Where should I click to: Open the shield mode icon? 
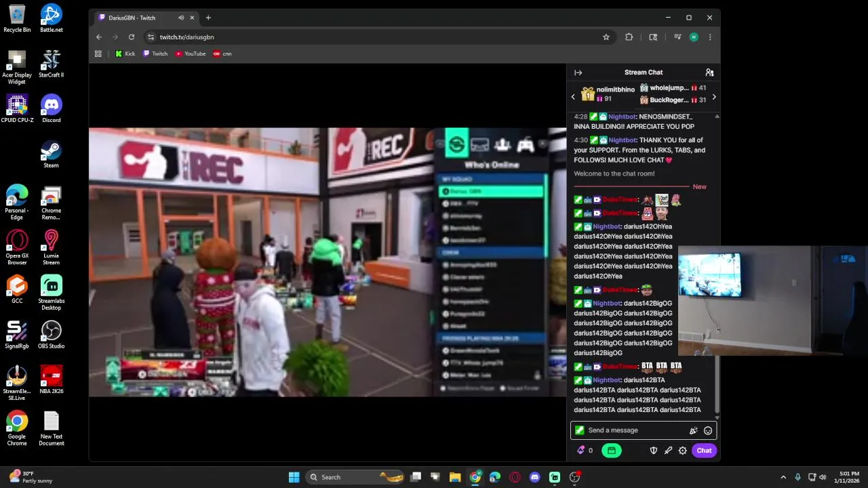(x=654, y=450)
